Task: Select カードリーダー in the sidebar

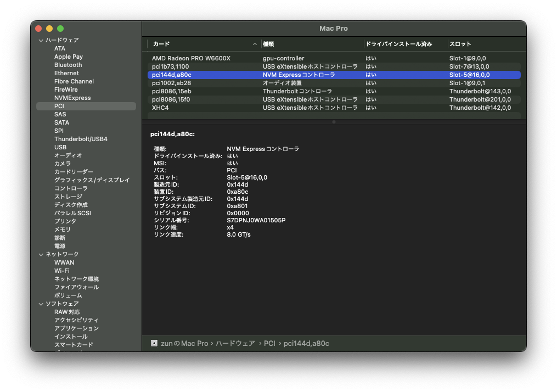Action: pyautogui.click(x=74, y=172)
